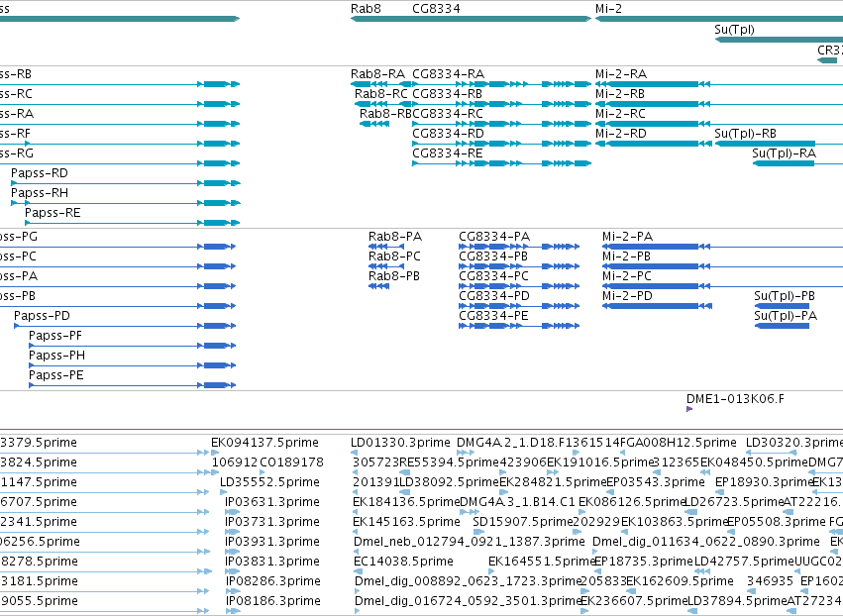Select the Rab8 gene label in top track
The height and width of the screenshot is (616, 843).
coord(366,9)
